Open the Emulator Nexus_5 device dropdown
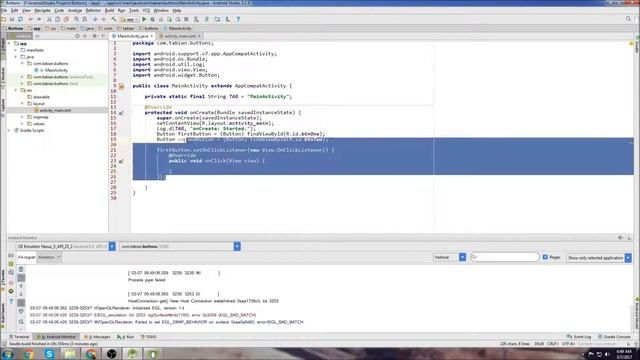The height and width of the screenshot is (360, 640). tap(66, 247)
